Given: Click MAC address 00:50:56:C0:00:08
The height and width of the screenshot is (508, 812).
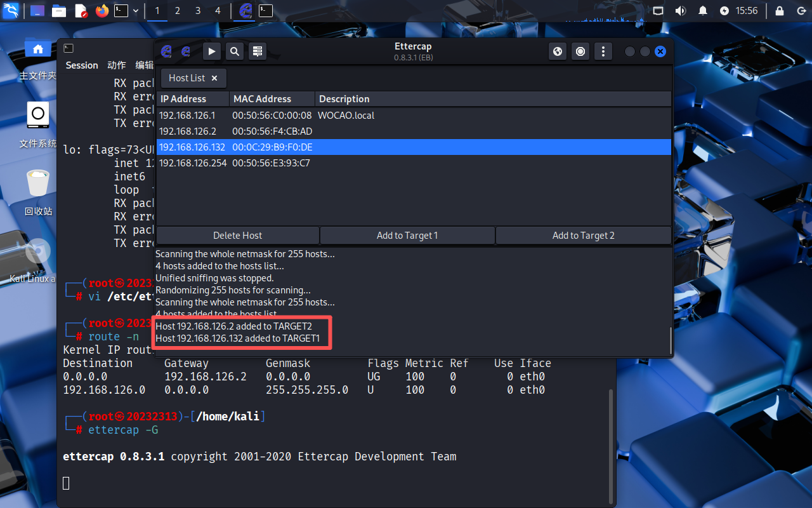Looking at the screenshot, I should (x=272, y=116).
